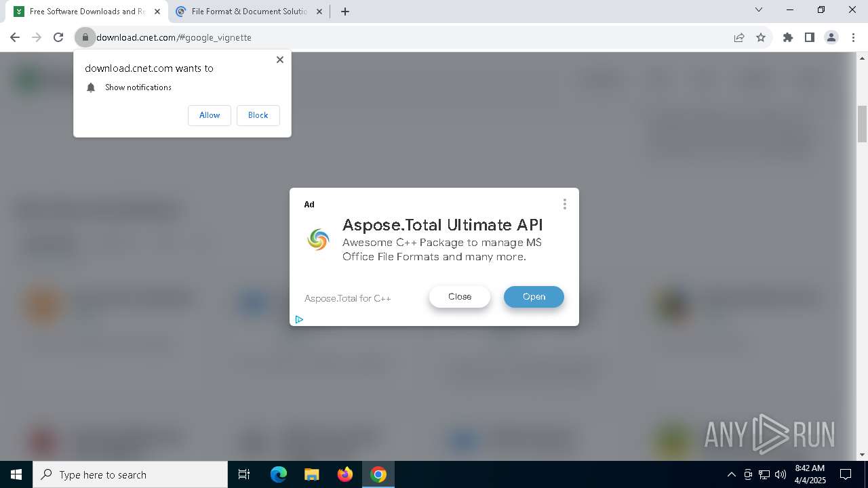View site information lock icon
Viewport: 868px width, 488px height.
(85, 37)
